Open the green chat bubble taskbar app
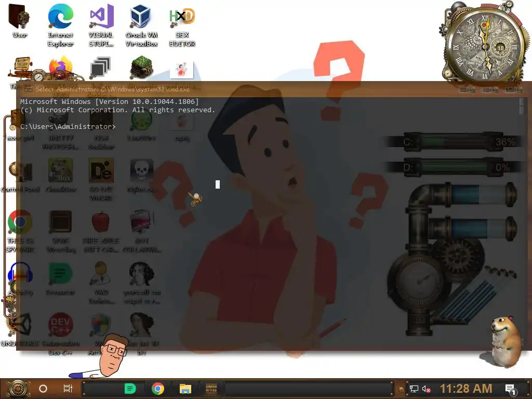Viewport: 532px width, 399px height. [x=130, y=389]
